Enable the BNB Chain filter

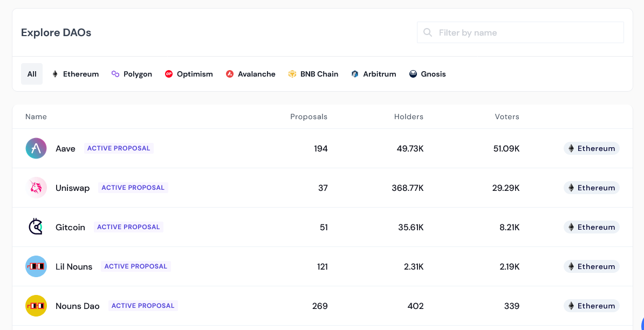click(x=313, y=74)
